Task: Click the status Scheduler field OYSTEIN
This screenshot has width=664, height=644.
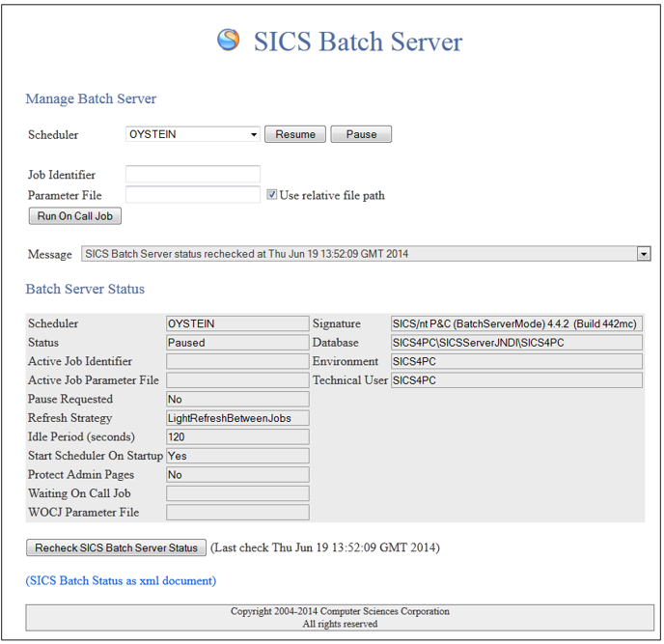Action: click(237, 323)
